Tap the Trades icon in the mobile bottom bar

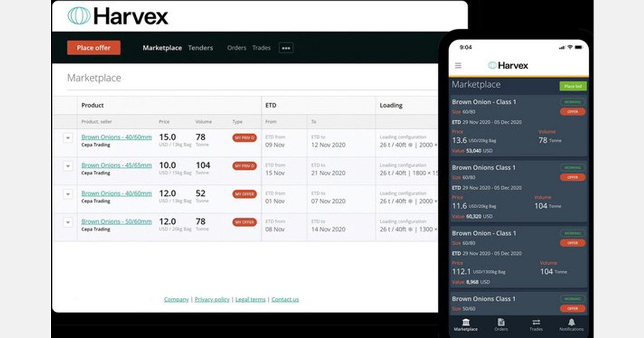point(536,324)
